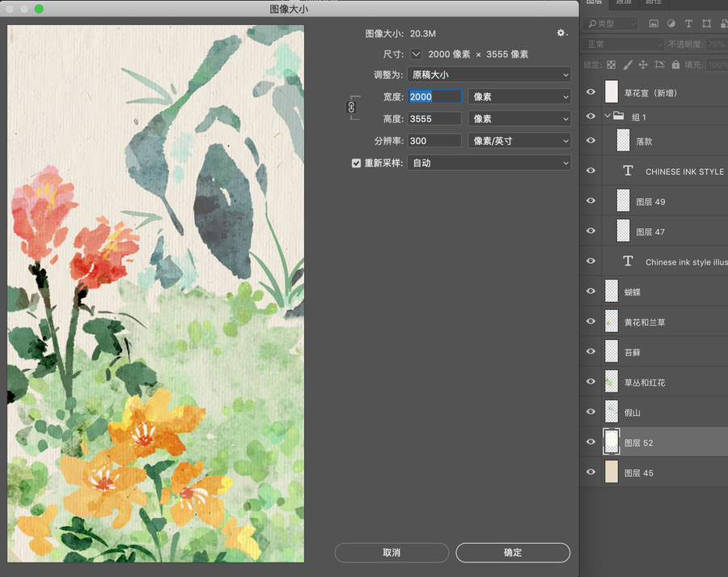This screenshot has height=577, width=728.
Task: Filter layers by shape layers icon
Action: 706,23
